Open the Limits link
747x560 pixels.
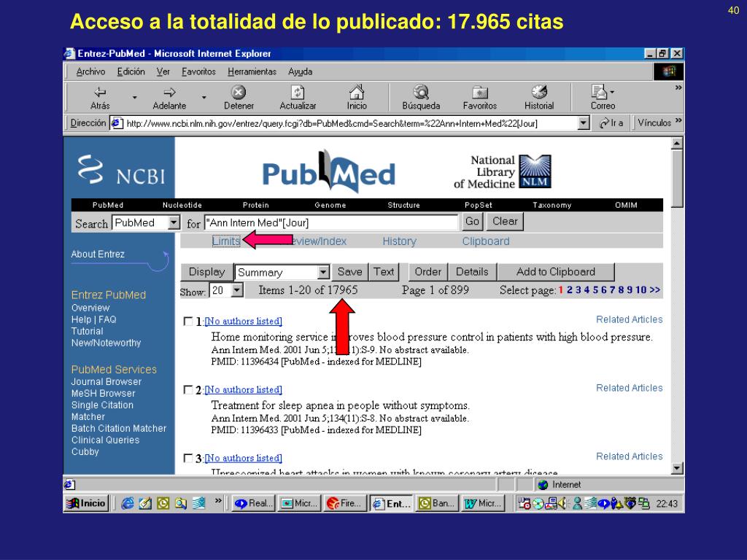click(x=226, y=241)
